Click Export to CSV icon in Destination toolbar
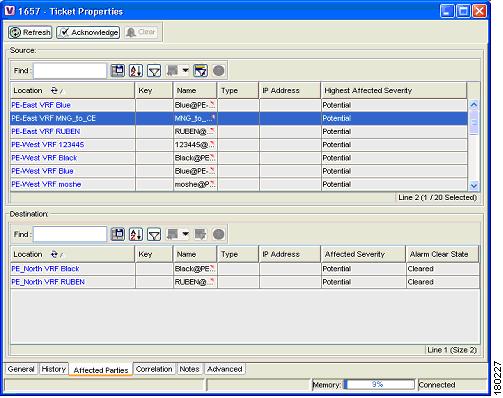 [x=118, y=234]
